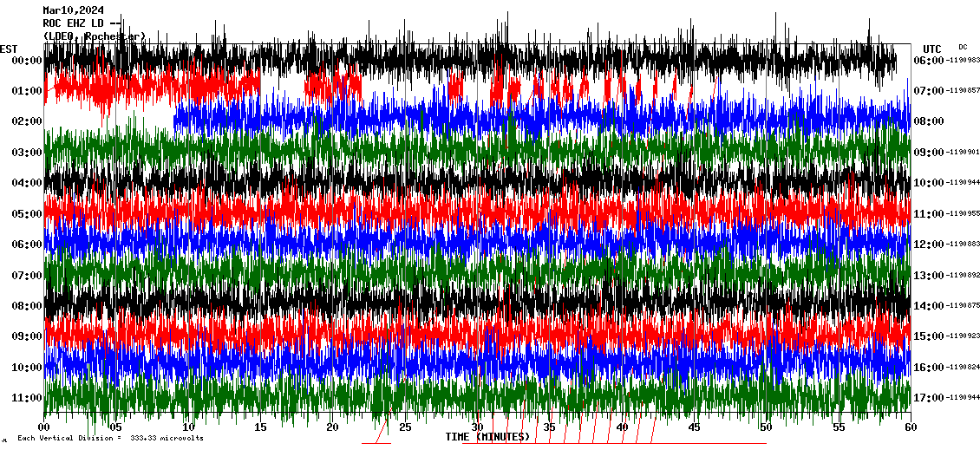Select the 06:00 UTC time label
Screen dimensions: 980x450
click(x=927, y=60)
